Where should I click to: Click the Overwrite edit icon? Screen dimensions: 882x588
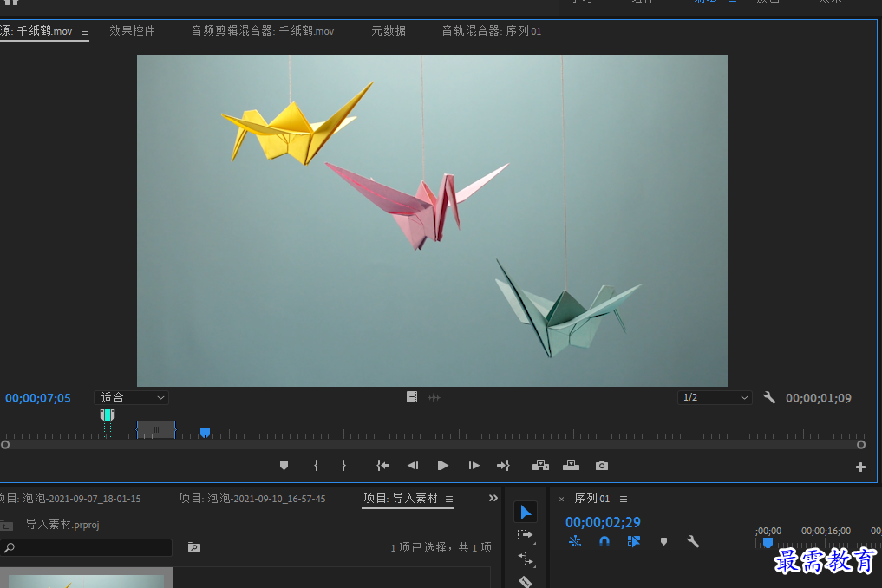(x=571, y=466)
